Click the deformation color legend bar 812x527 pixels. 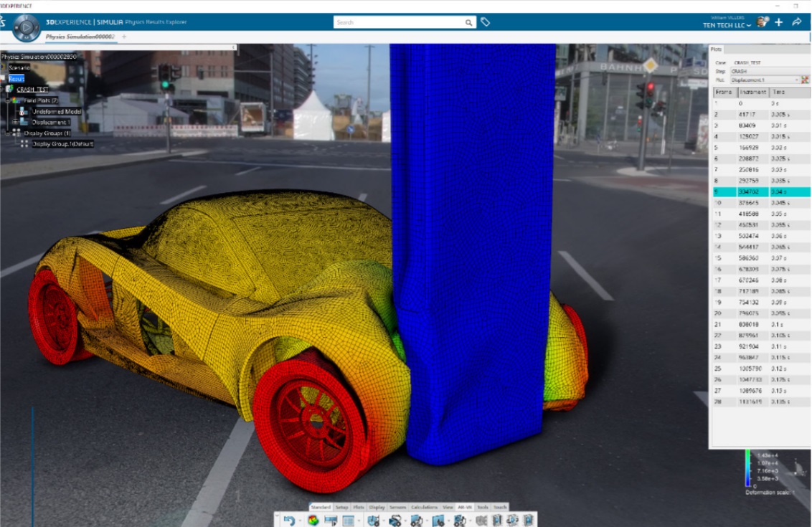point(746,468)
